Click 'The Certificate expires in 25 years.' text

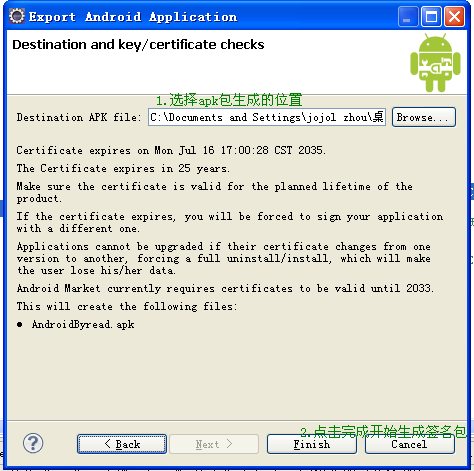pyautogui.click(x=123, y=168)
